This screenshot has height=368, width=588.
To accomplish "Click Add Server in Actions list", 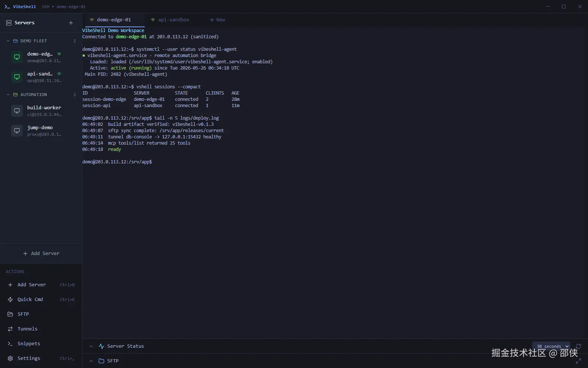I will [x=41, y=285].
